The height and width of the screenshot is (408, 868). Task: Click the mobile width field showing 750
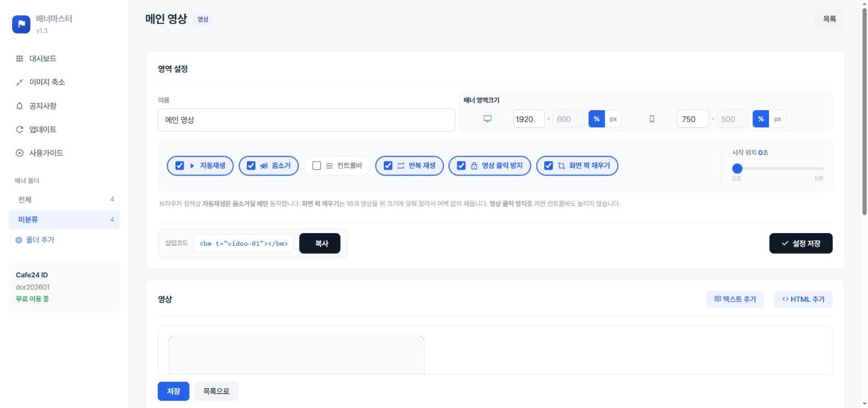click(693, 119)
